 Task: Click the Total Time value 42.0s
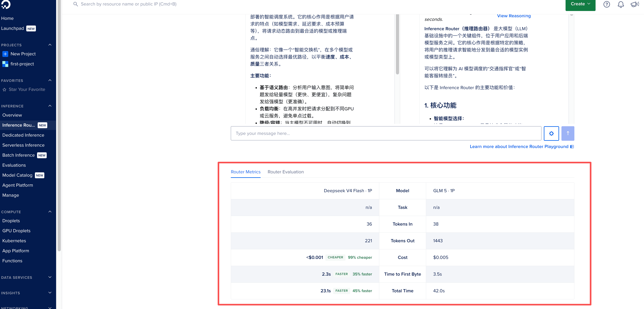click(x=439, y=291)
